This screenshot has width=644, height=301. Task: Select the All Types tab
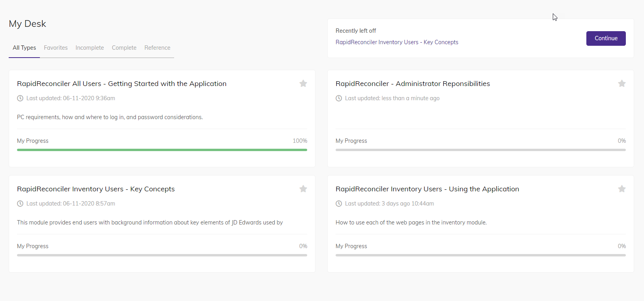pyautogui.click(x=24, y=48)
